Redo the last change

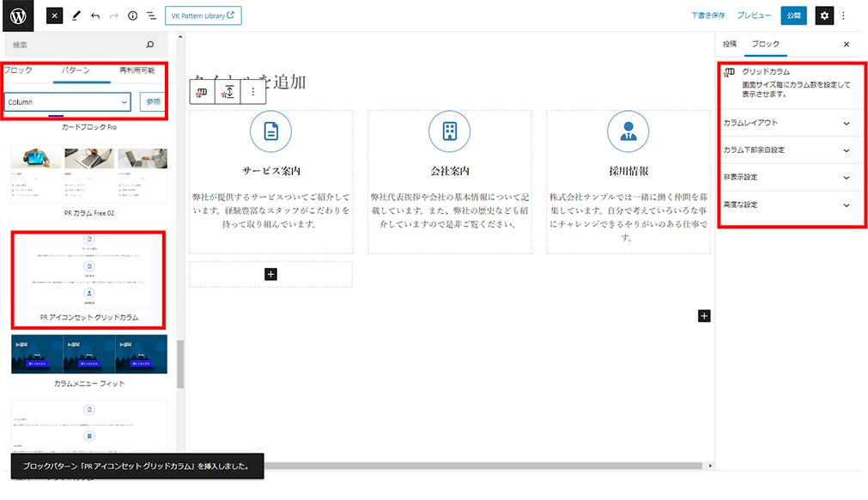click(x=112, y=15)
